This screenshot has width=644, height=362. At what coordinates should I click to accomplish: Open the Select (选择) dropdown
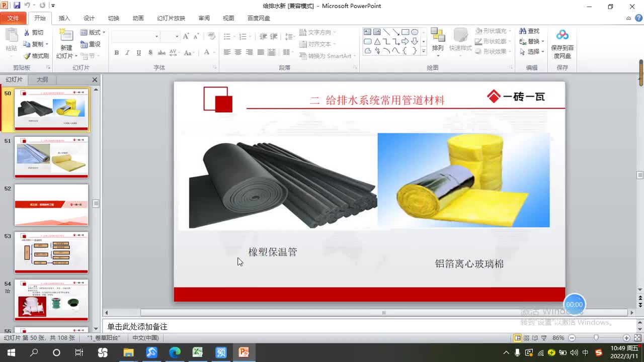[x=532, y=52]
